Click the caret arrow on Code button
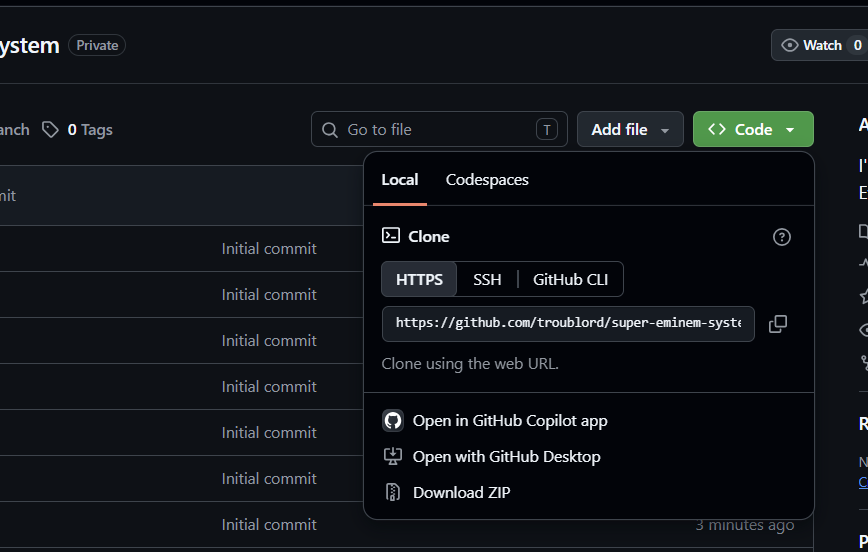868x552 pixels. coord(790,130)
